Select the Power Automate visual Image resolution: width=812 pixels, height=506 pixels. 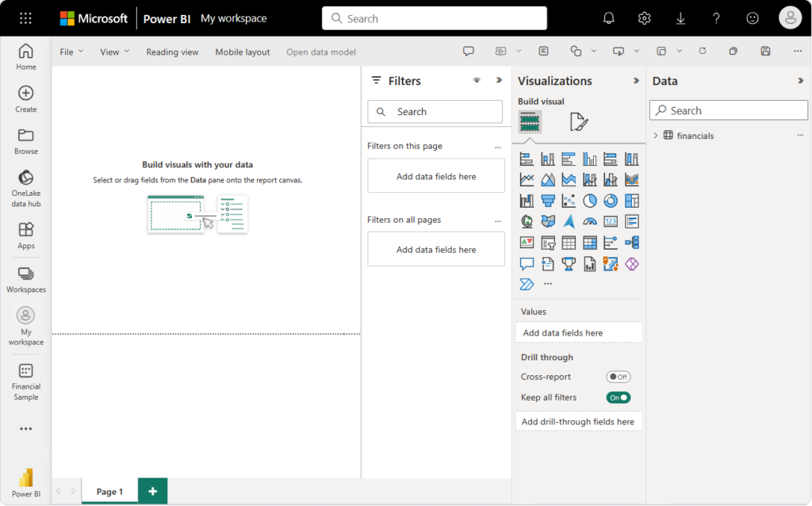pyautogui.click(x=527, y=285)
